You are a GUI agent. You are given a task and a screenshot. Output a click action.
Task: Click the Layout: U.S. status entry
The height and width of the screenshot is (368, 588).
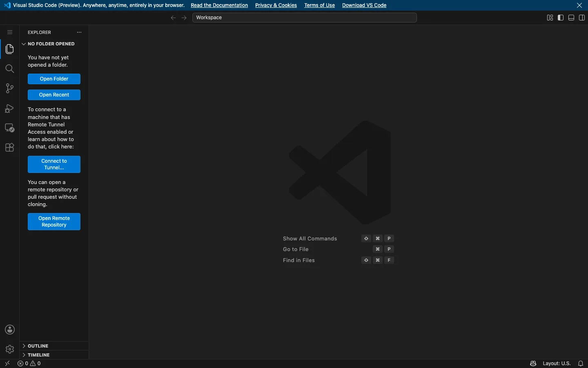coord(557,364)
